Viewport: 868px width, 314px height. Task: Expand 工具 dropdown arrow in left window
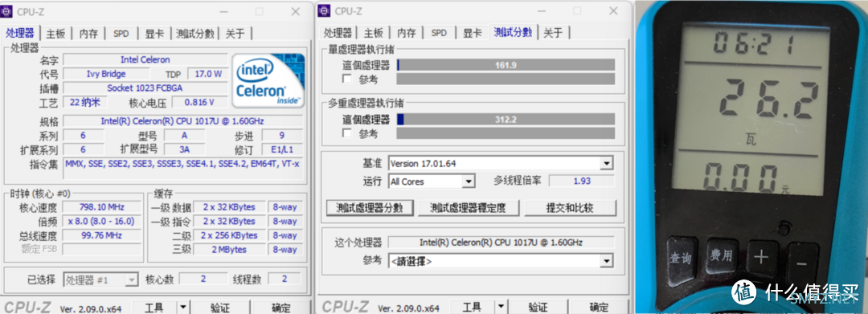coord(183,308)
